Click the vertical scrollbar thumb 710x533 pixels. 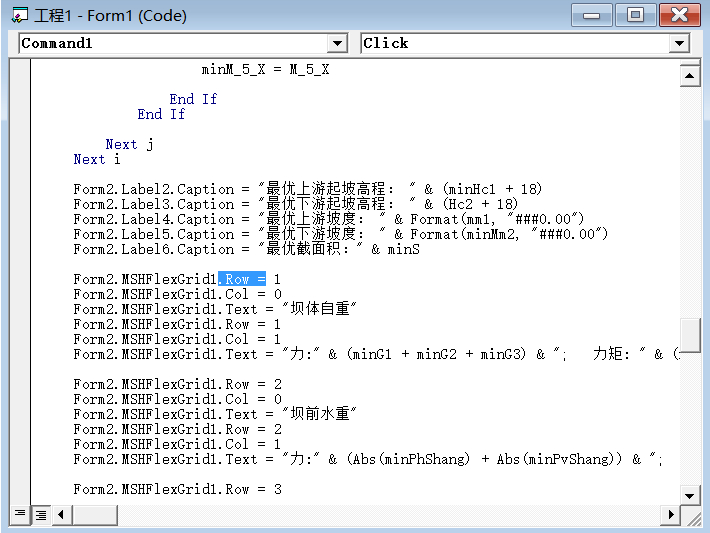[690, 336]
